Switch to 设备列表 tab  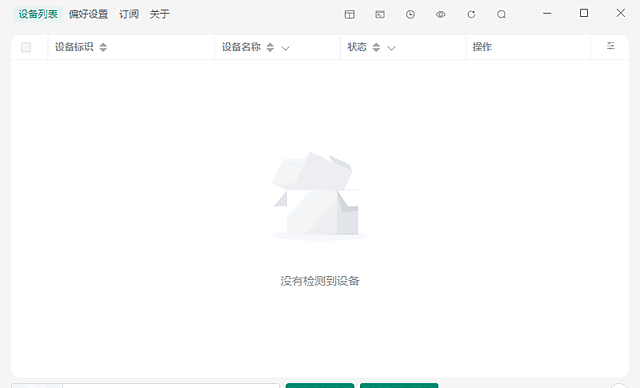coord(38,14)
